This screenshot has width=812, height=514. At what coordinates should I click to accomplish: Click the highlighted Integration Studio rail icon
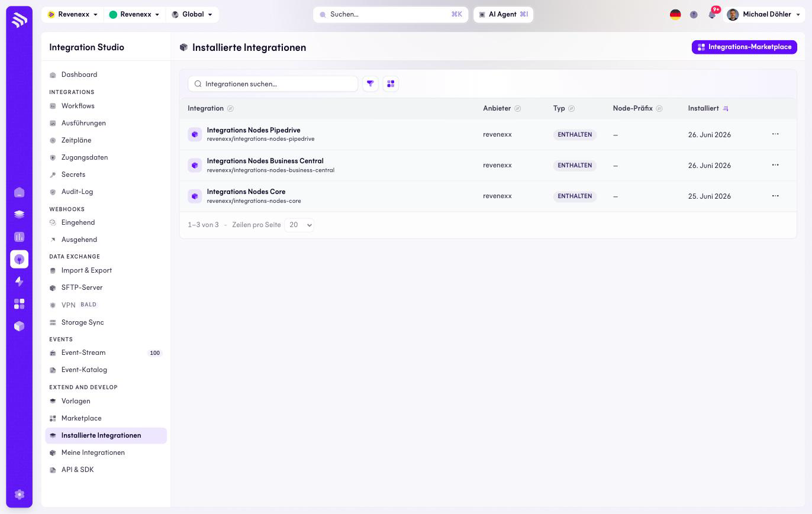[x=19, y=260]
